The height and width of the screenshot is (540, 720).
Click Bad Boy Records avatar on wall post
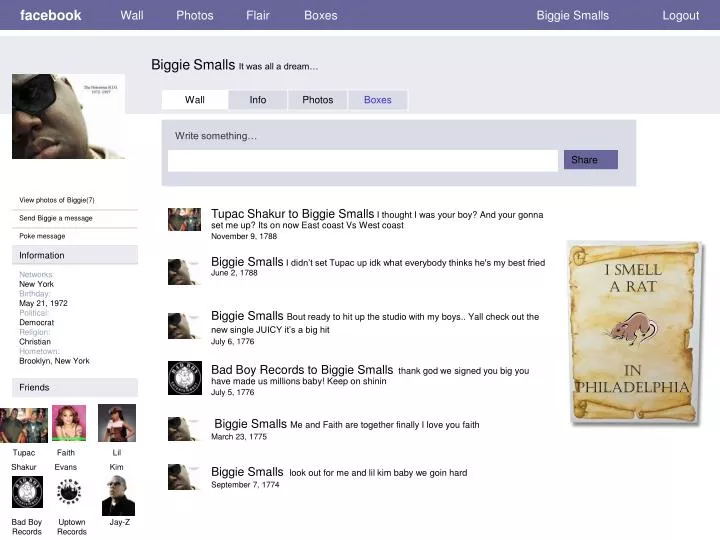185,378
